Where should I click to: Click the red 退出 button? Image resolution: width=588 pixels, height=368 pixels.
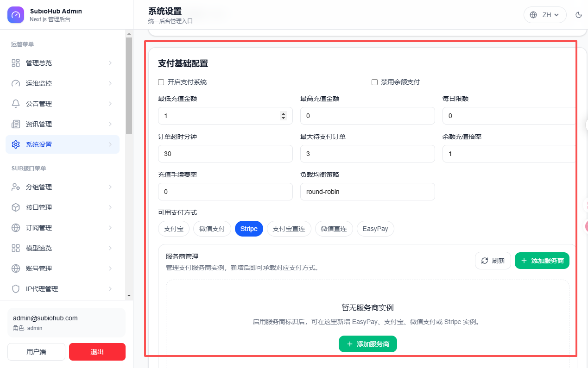(x=97, y=352)
